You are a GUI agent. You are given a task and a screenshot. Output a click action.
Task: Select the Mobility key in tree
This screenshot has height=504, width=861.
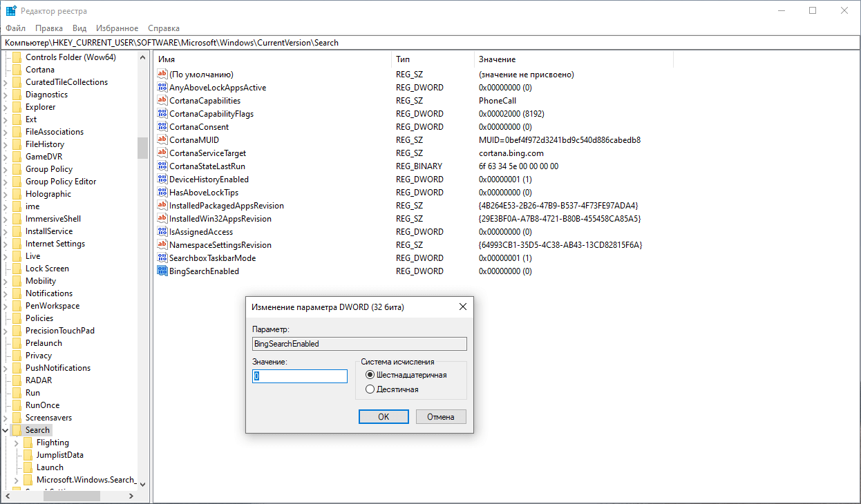[41, 281]
